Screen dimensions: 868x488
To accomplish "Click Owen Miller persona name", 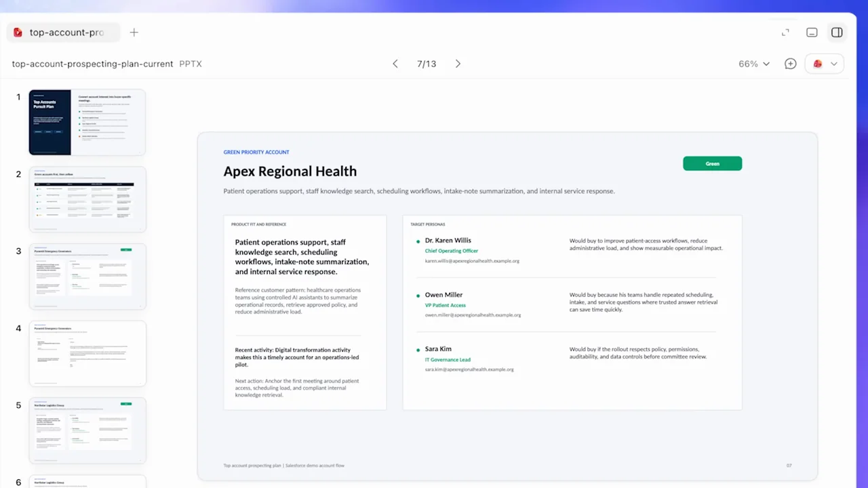I will tap(443, 295).
